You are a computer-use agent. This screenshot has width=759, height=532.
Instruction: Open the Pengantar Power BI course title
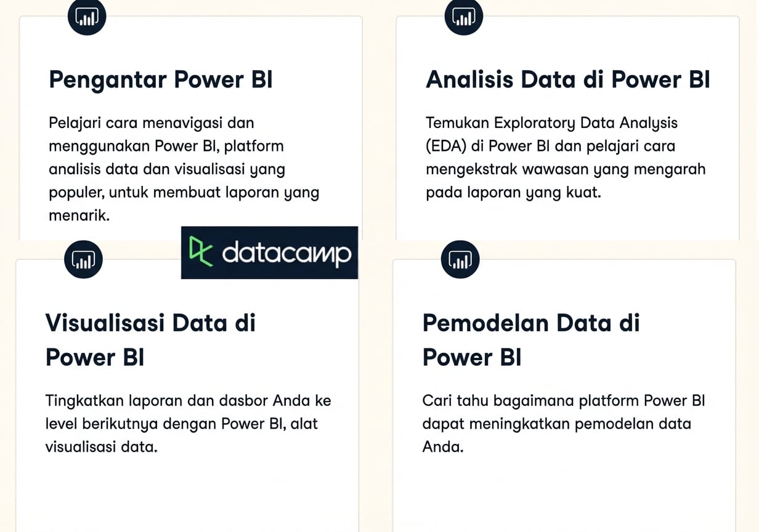click(x=161, y=79)
